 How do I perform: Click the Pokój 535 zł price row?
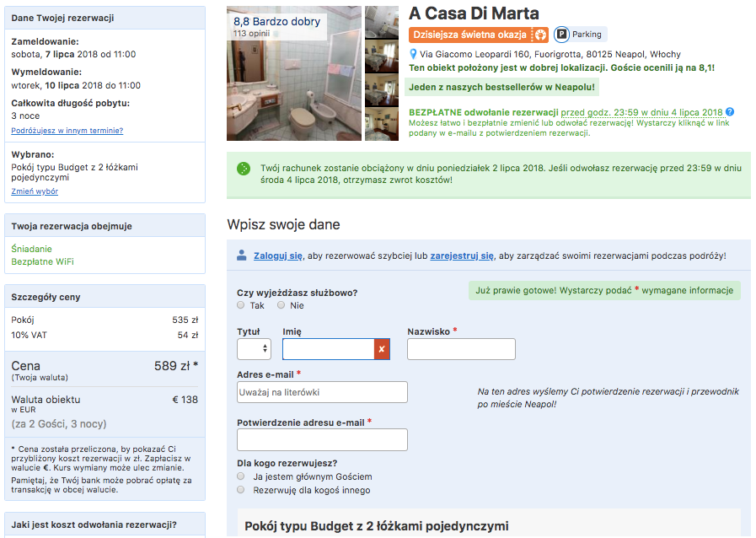(x=105, y=320)
